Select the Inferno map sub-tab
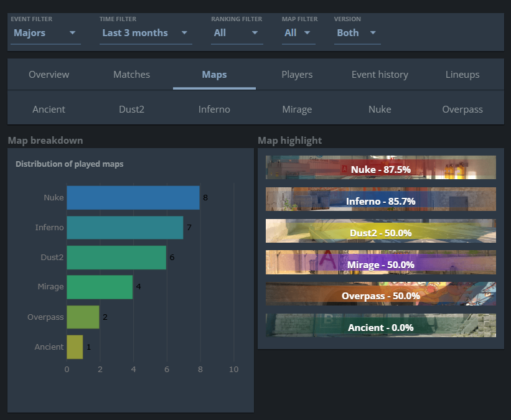Image resolution: width=511 pixels, height=420 pixels. click(x=215, y=110)
